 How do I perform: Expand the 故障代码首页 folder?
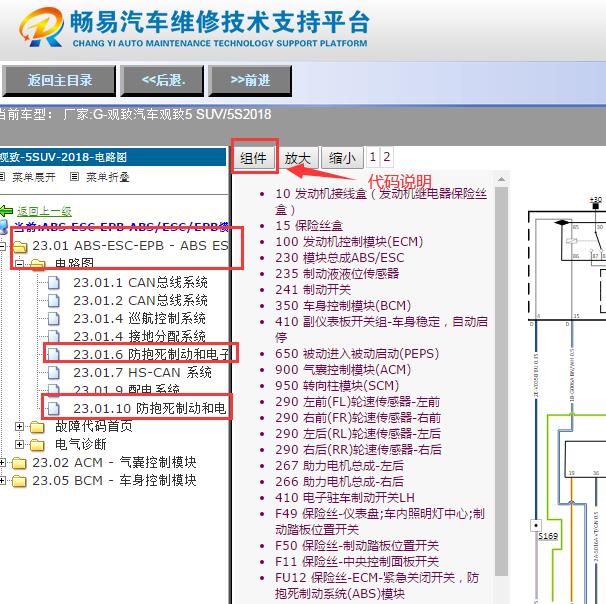coord(19,427)
